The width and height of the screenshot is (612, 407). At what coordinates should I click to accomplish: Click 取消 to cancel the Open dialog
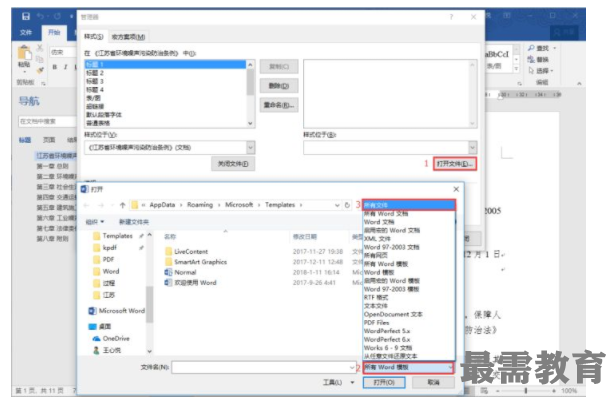click(x=433, y=382)
